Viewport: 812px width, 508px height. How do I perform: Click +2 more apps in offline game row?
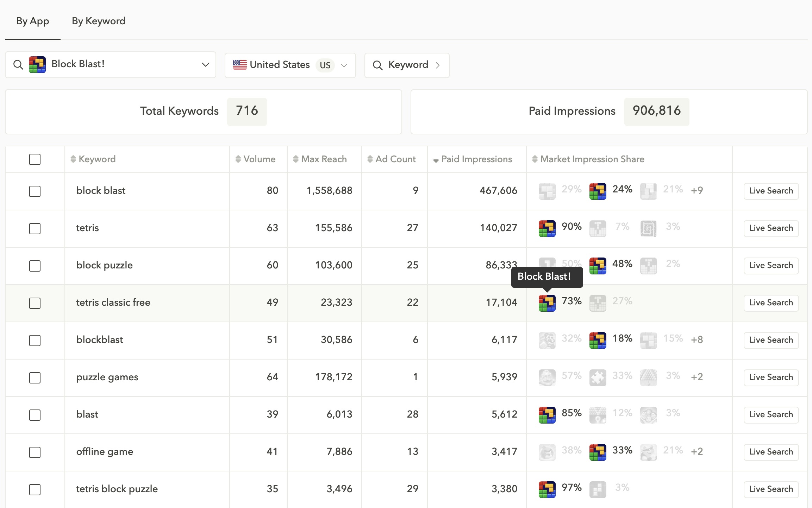point(697,451)
